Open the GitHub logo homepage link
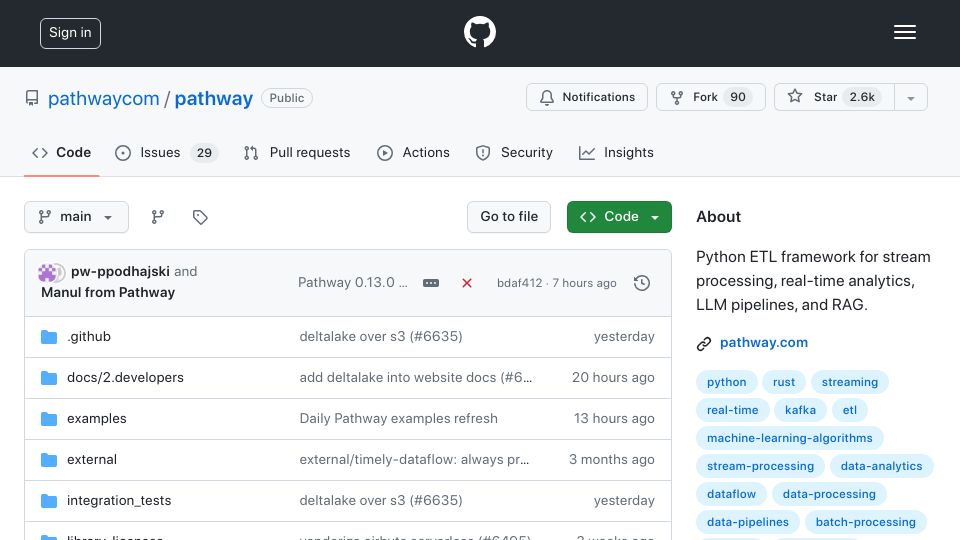 click(x=479, y=32)
